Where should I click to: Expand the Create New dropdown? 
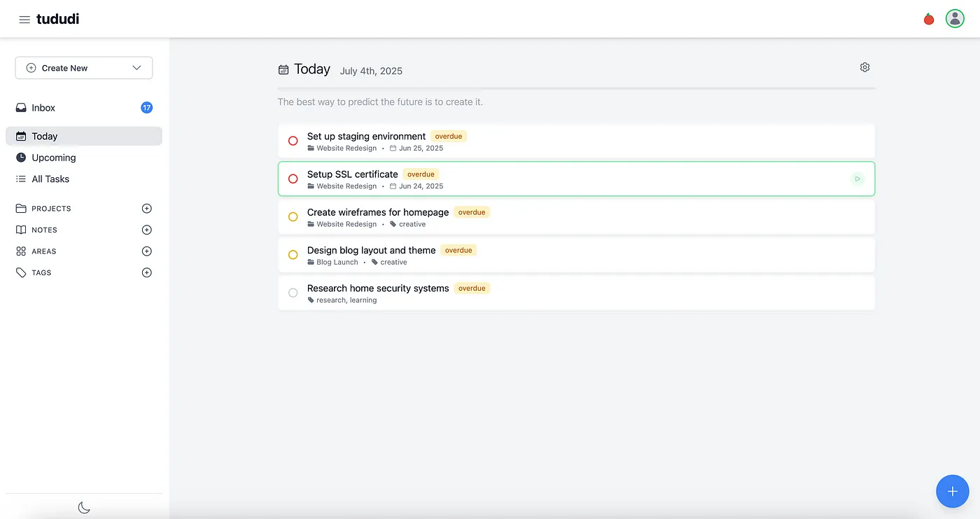pos(136,68)
